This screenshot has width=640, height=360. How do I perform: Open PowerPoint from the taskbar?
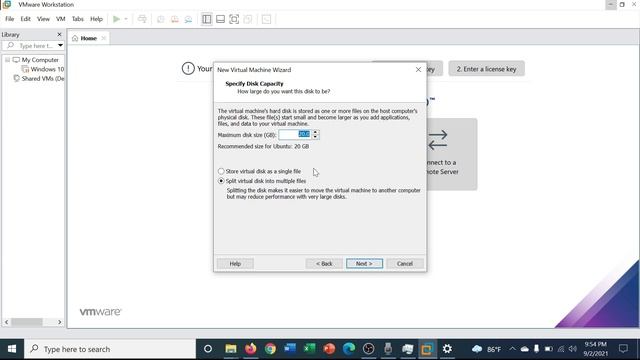click(x=329, y=349)
